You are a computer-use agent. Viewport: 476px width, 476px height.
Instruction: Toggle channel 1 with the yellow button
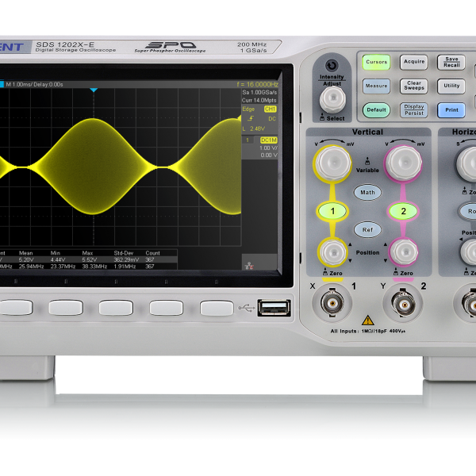(332, 211)
